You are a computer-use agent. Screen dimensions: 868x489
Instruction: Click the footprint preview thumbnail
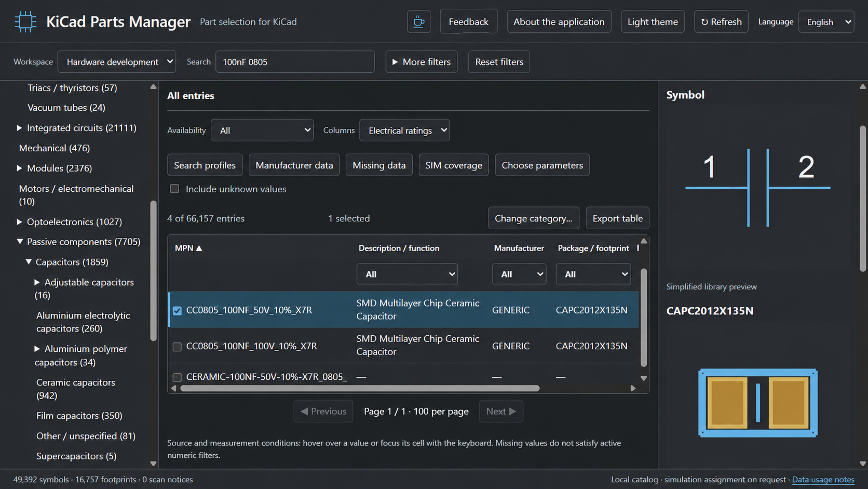[758, 403]
